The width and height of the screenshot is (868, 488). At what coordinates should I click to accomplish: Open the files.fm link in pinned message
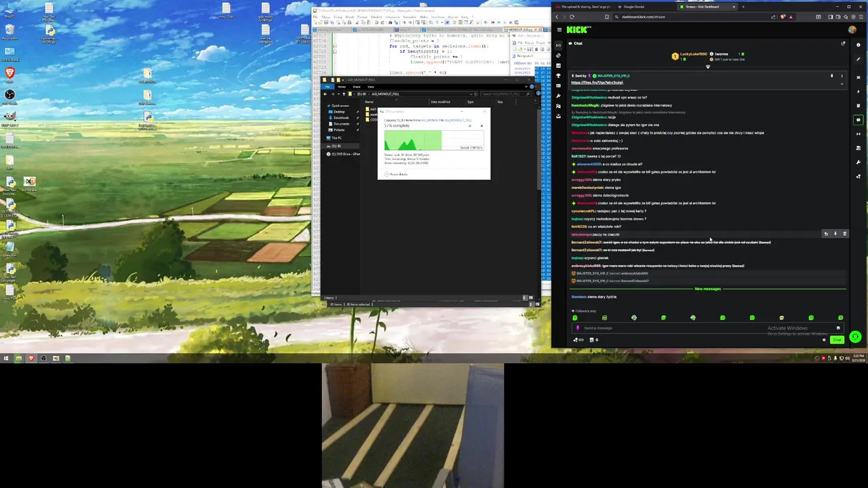point(597,83)
